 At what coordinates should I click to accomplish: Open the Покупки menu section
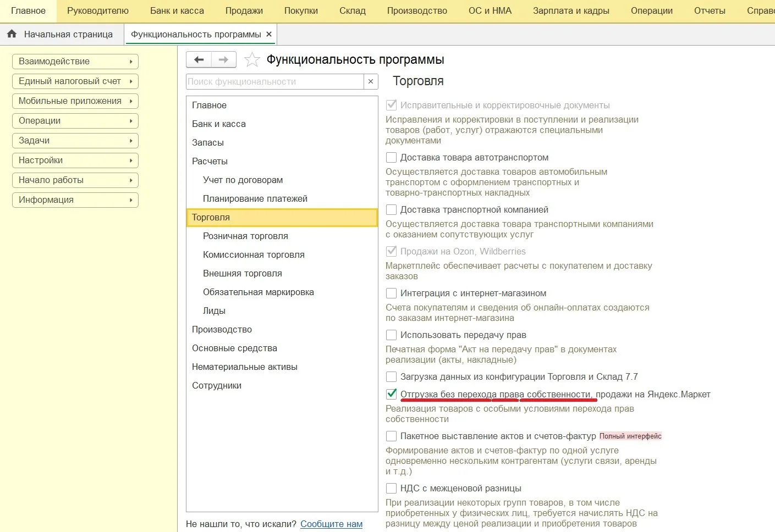pyautogui.click(x=301, y=11)
